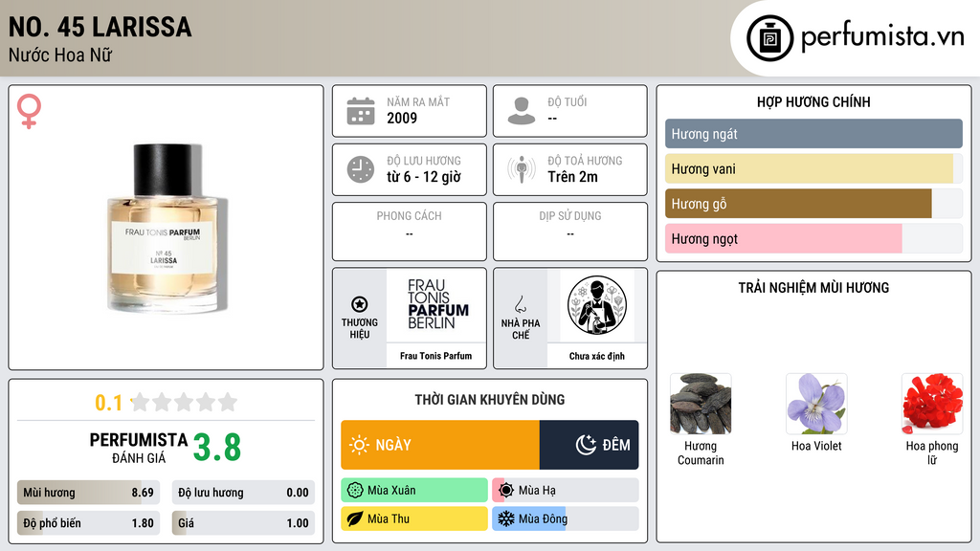Click the Hương ngọt pink accord bar
Image resolution: width=980 pixels, height=551 pixels.
(813, 238)
